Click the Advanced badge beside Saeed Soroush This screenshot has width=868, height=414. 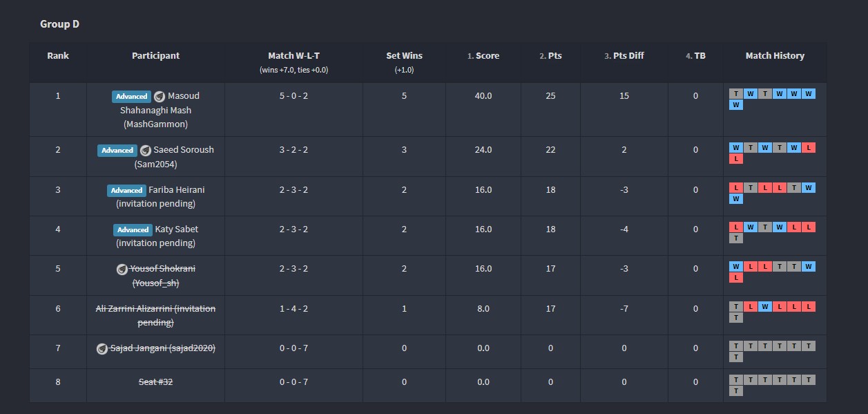tap(117, 150)
